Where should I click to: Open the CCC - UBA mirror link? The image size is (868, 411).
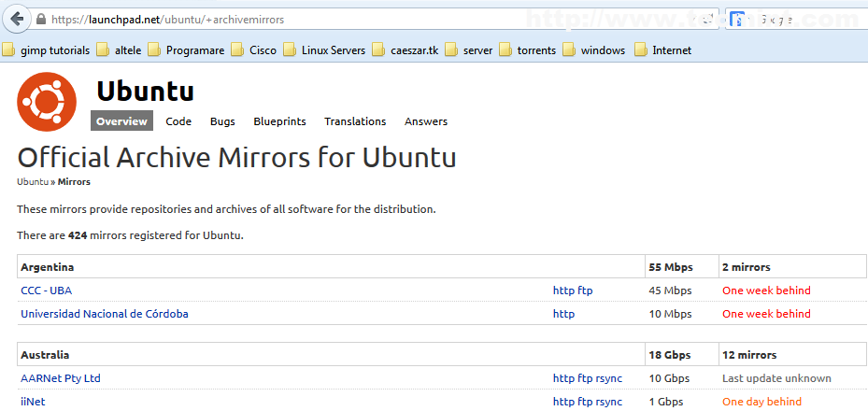[x=46, y=291]
